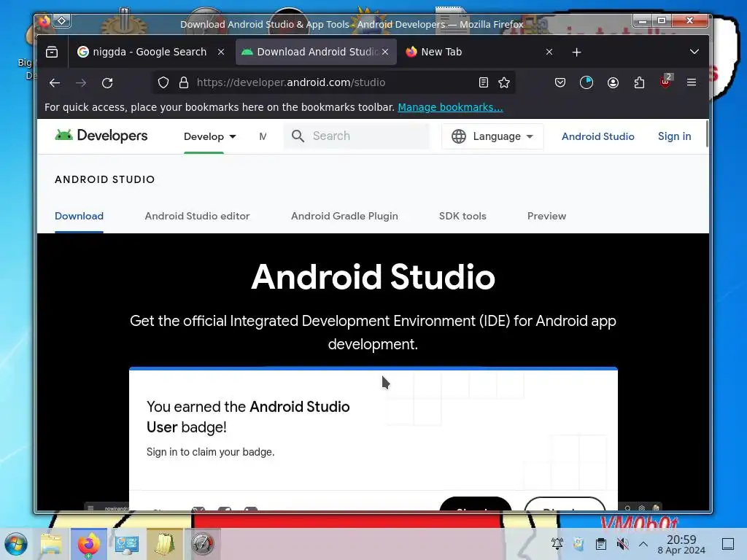Open the system settings taskbar icon
The width and height of the screenshot is (747, 560).
127,544
